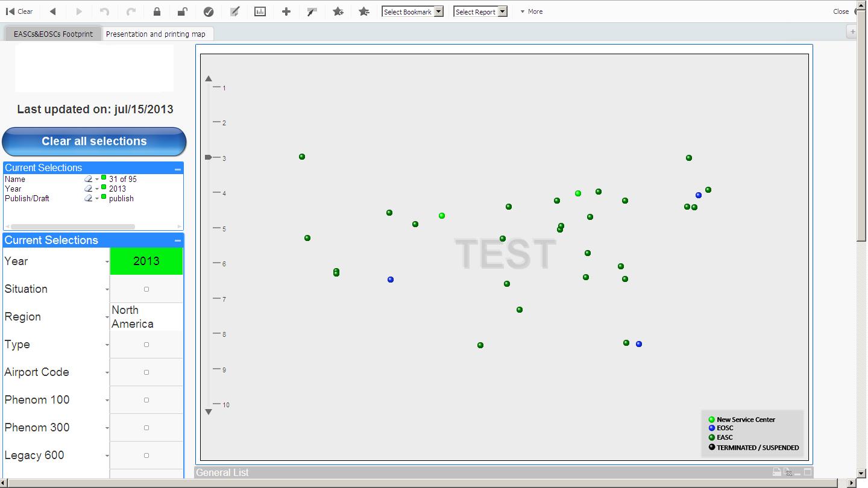Expand the More toolbar menu
Screen dimensions: 868x488
[x=532, y=11]
